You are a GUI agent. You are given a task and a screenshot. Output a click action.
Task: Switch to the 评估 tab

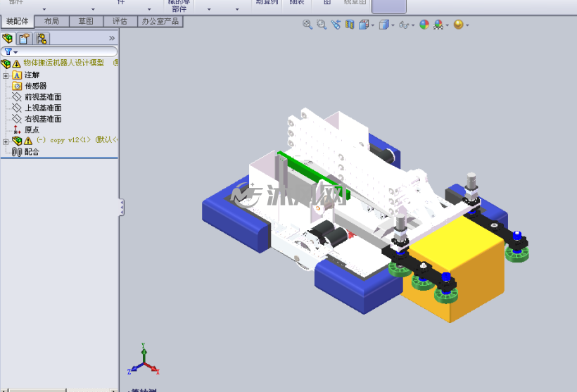coord(120,21)
